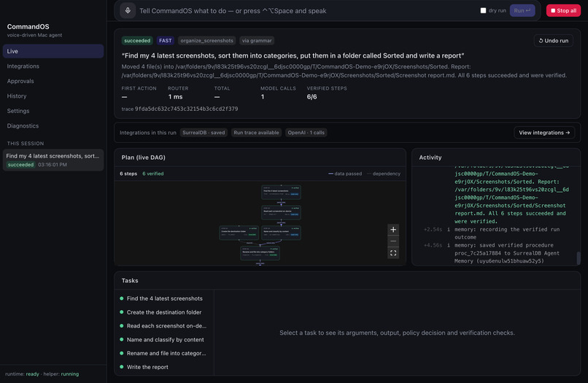Click the 'Find the 4 latest screenshots' DAG node
The width and height of the screenshot is (588, 383).
click(x=281, y=192)
